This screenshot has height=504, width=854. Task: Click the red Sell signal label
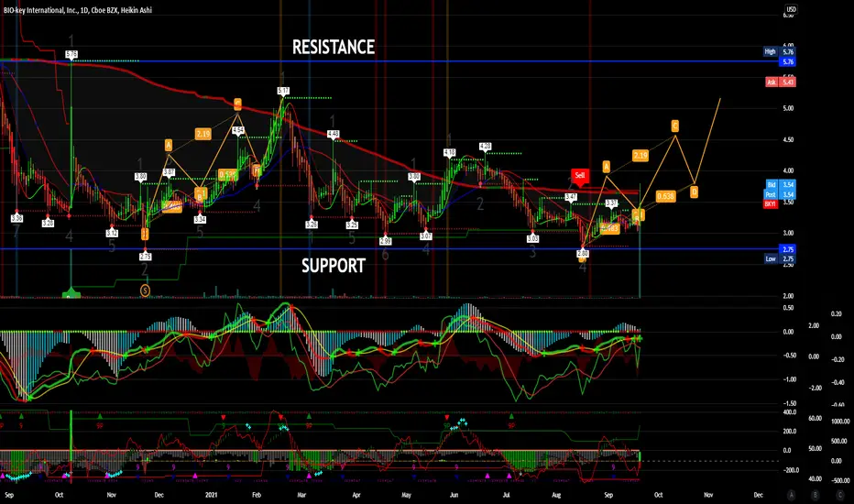[580, 175]
